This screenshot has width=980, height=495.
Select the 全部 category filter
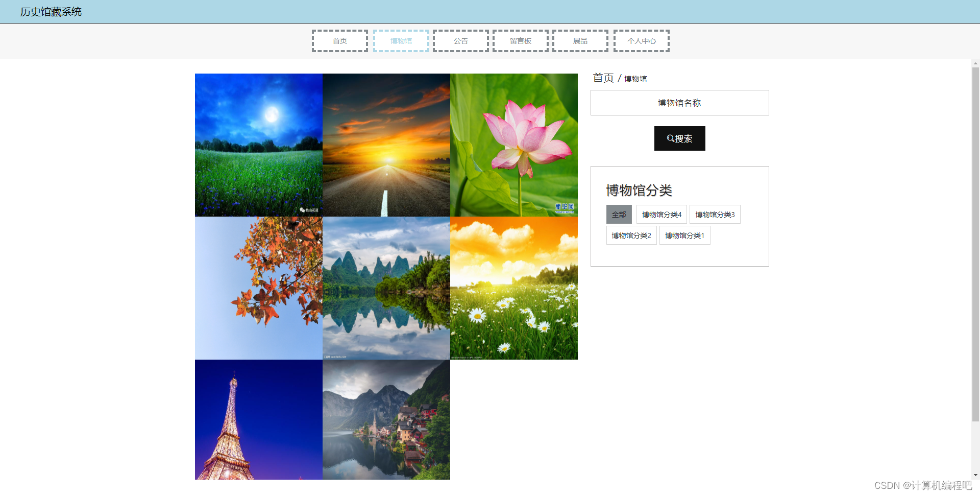click(x=619, y=214)
